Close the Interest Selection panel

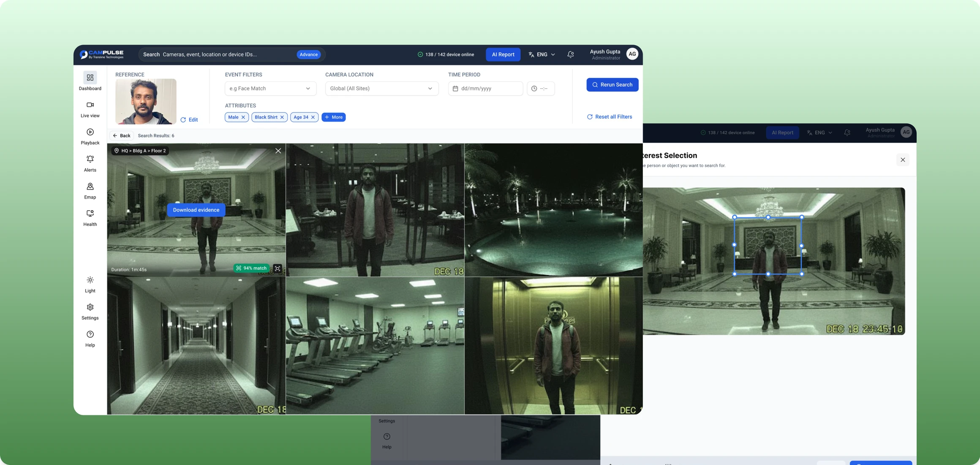(x=903, y=160)
